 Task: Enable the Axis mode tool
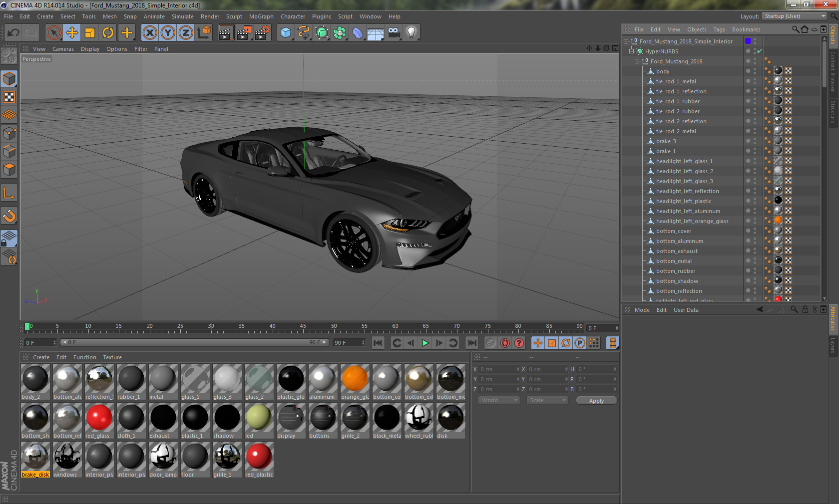tap(9, 193)
